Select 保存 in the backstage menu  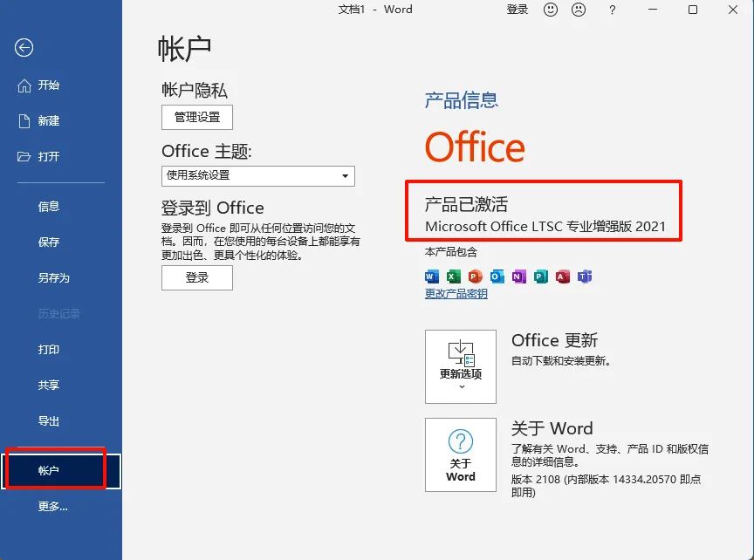pyautogui.click(x=49, y=242)
